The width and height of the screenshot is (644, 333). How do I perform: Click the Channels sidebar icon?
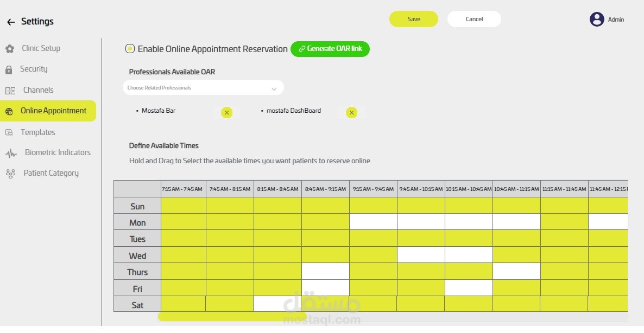(x=10, y=90)
